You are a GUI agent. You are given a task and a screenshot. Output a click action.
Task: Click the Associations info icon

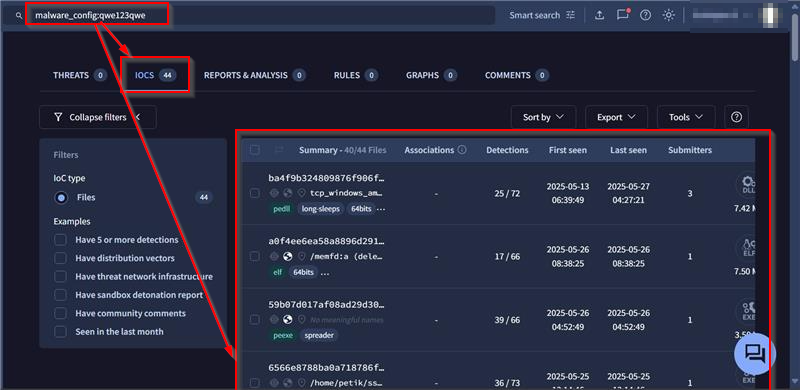pos(462,150)
